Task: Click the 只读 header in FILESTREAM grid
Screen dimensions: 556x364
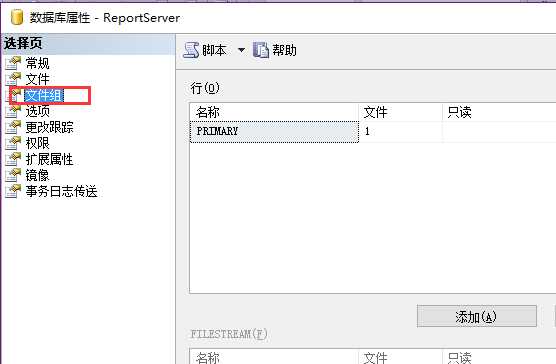Action: tap(499, 357)
